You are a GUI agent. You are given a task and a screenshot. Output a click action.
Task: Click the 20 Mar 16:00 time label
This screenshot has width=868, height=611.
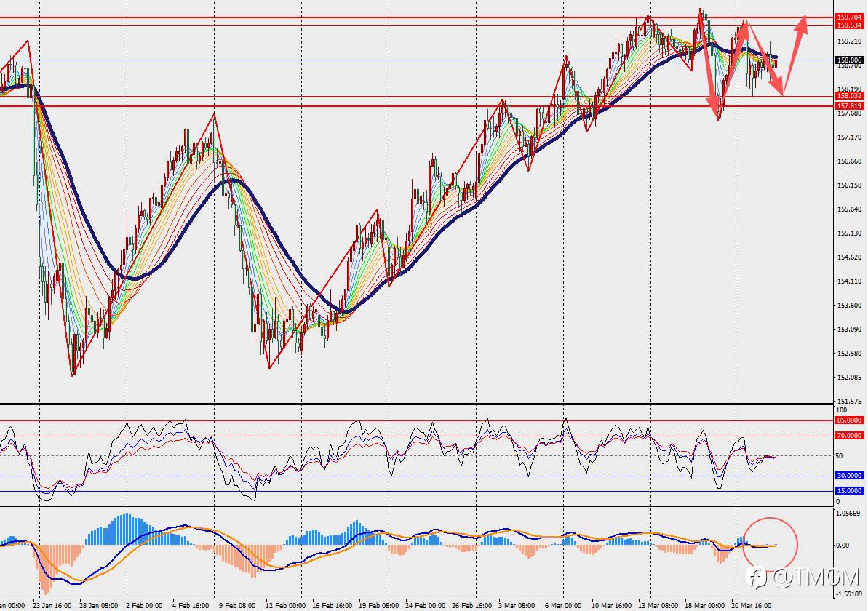pos(751,605)
